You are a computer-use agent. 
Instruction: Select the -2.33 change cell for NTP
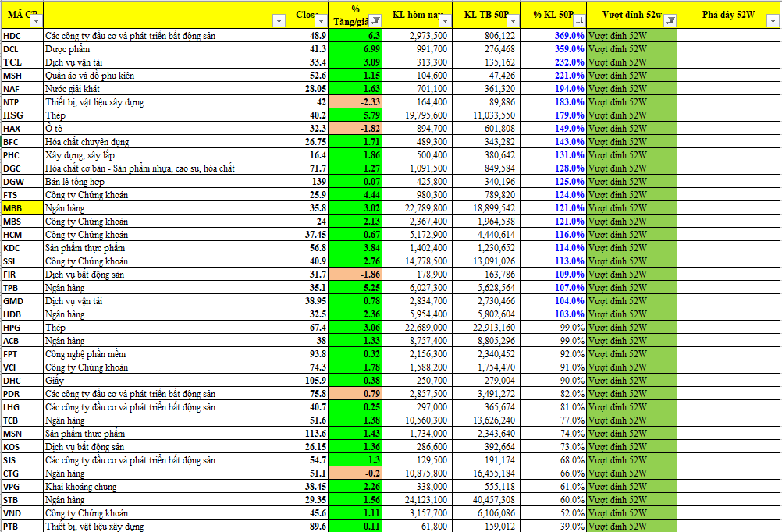point(357,102)
